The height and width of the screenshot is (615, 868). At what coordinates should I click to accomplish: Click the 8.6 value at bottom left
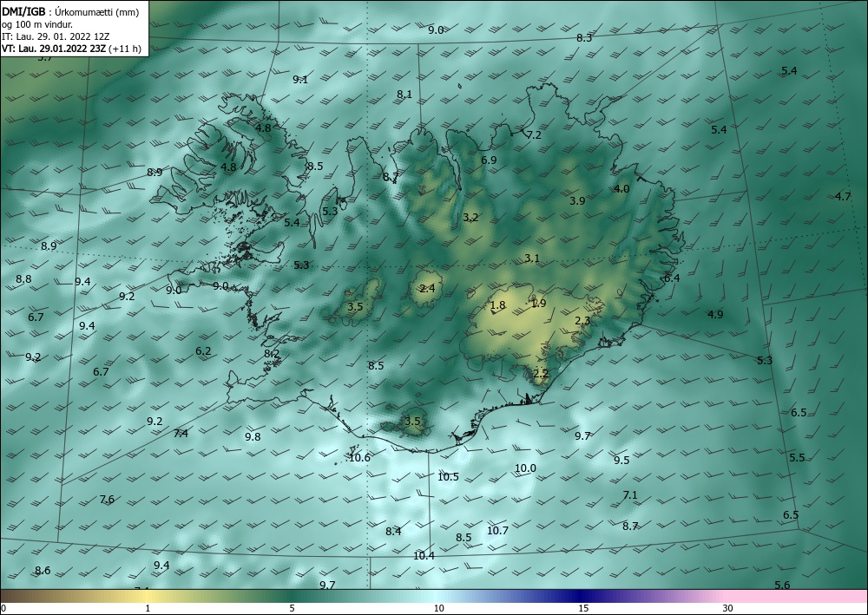(43, 571)
